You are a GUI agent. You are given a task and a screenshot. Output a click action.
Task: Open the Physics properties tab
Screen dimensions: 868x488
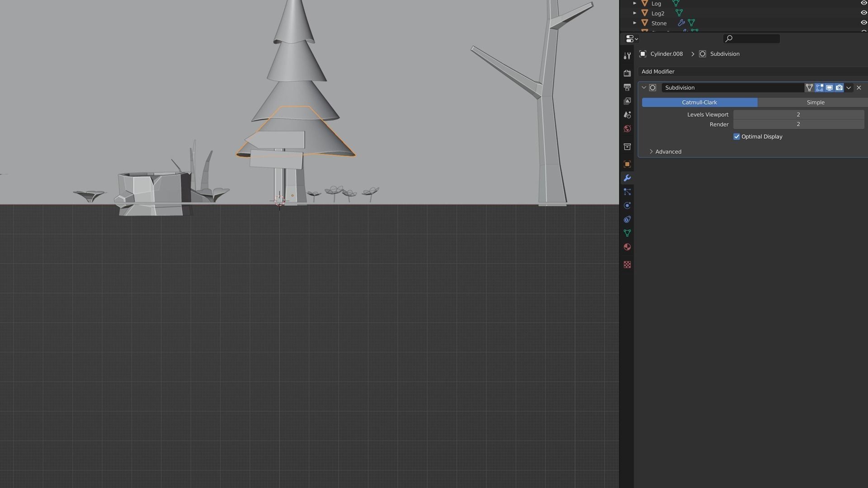click(627, 206)
